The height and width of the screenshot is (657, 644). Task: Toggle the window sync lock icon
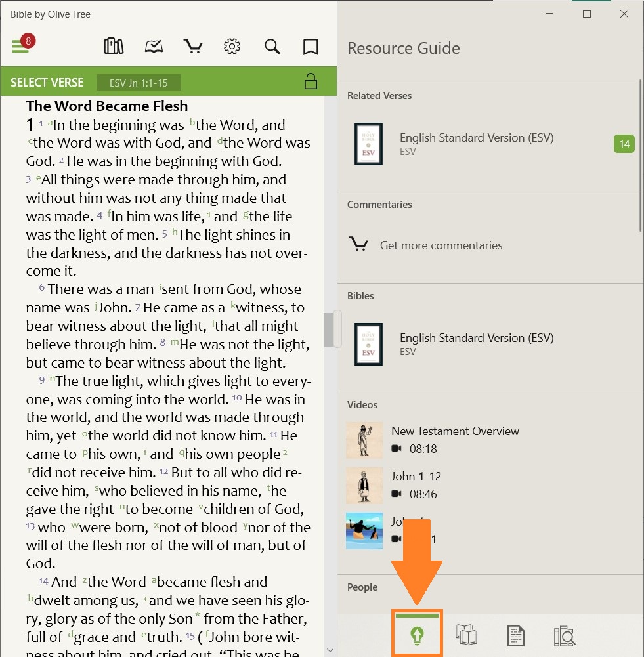coord(311,81)
